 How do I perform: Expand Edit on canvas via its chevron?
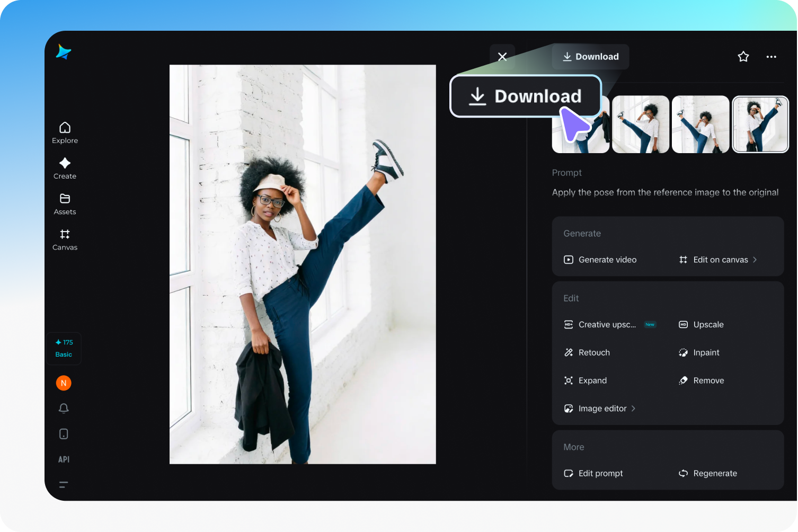coord(756,260)
